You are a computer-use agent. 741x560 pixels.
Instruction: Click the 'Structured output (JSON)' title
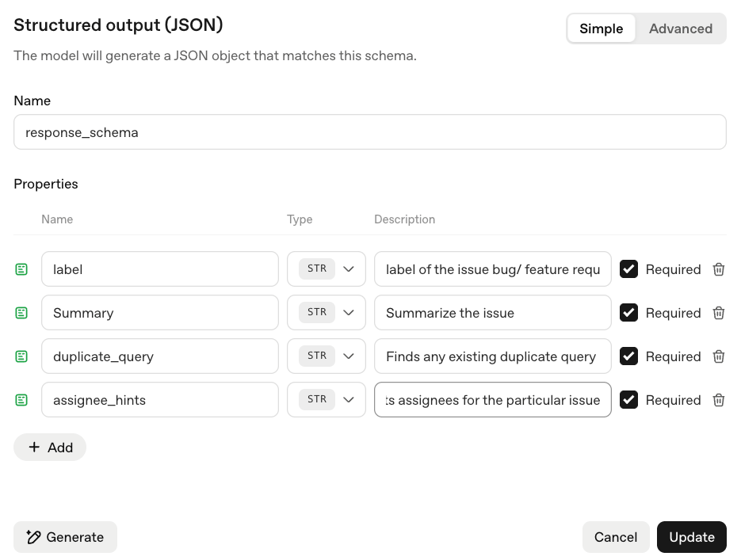118,25
